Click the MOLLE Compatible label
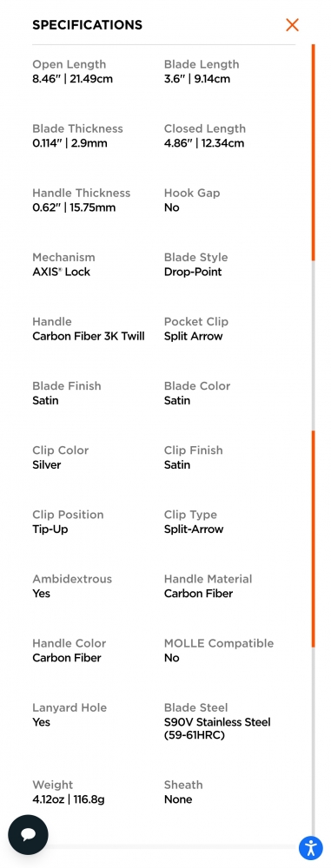 pos(219,643)
